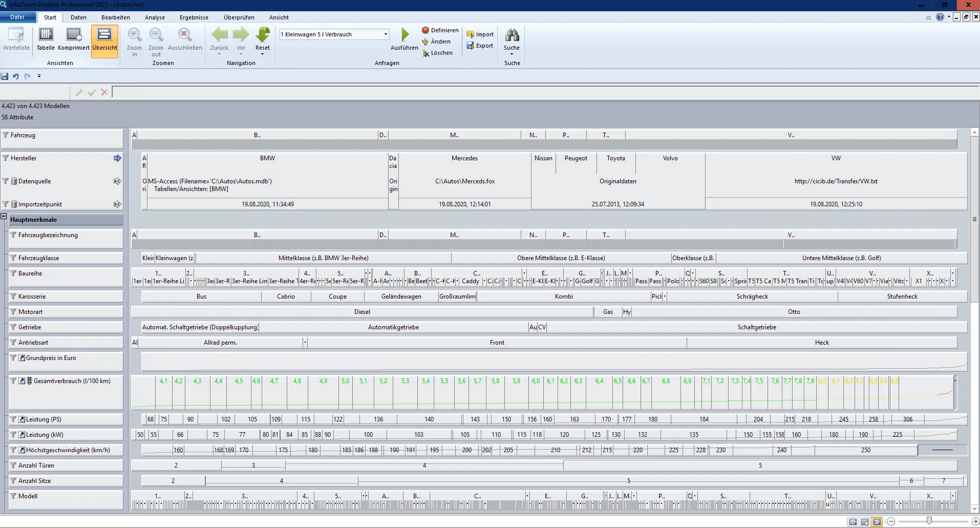980x528 pixels.
Task: Click the Reset green arrow icon
Action: click(263, 36)
